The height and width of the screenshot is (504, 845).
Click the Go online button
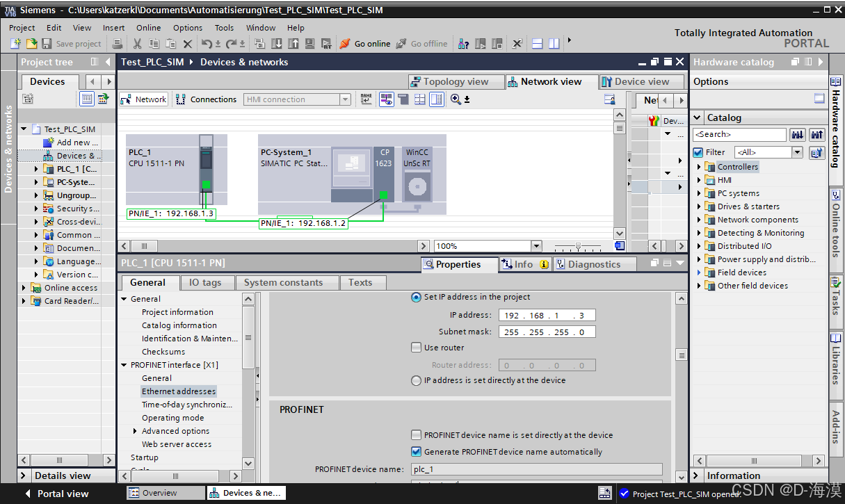click(x=365, y=43)
